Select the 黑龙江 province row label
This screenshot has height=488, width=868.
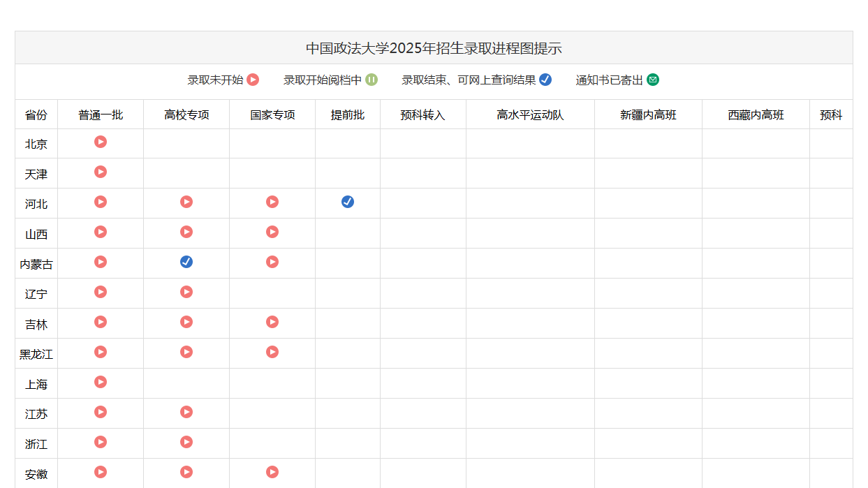coord(36,355)
